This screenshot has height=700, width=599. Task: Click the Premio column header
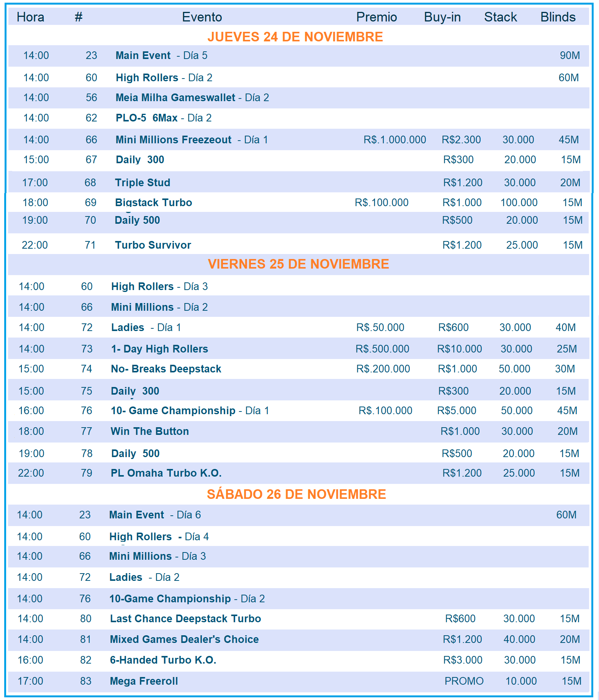pyautogui.click(x=376, y=17)
